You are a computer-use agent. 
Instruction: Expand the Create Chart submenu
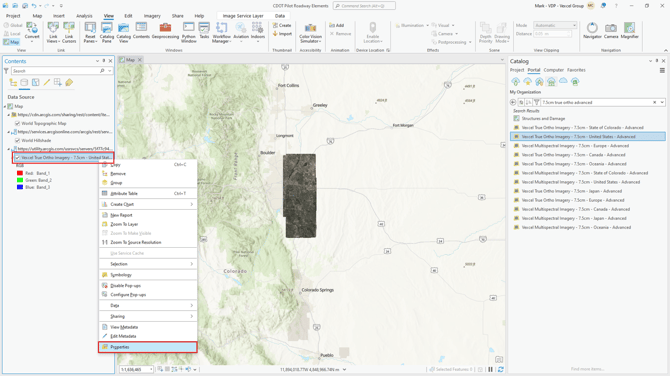[148, 204]
